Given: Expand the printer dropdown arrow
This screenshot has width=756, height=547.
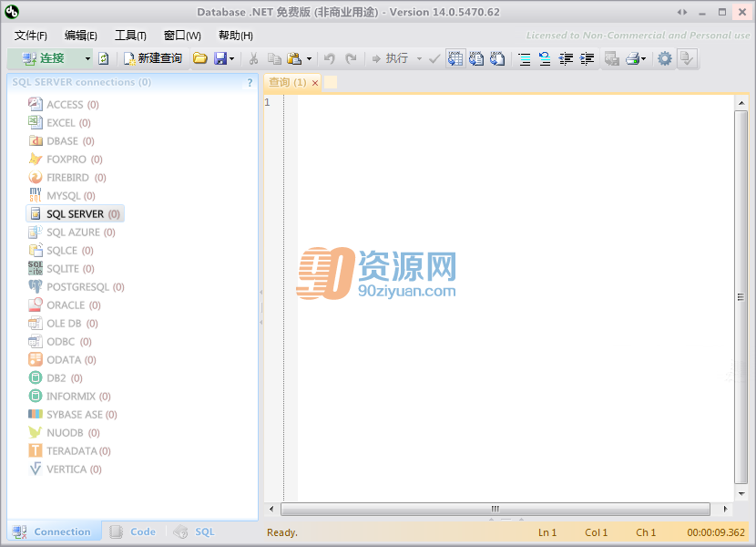Looking at the screenshot, I should coord(644,58).
